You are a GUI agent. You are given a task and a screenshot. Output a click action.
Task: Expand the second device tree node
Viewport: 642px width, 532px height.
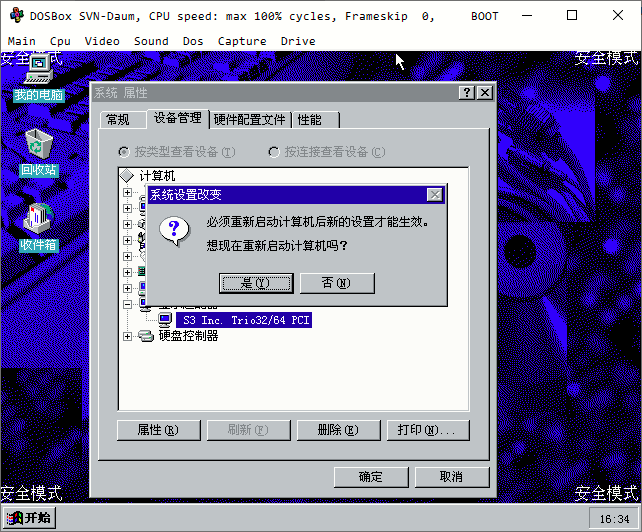coord(127,208)
